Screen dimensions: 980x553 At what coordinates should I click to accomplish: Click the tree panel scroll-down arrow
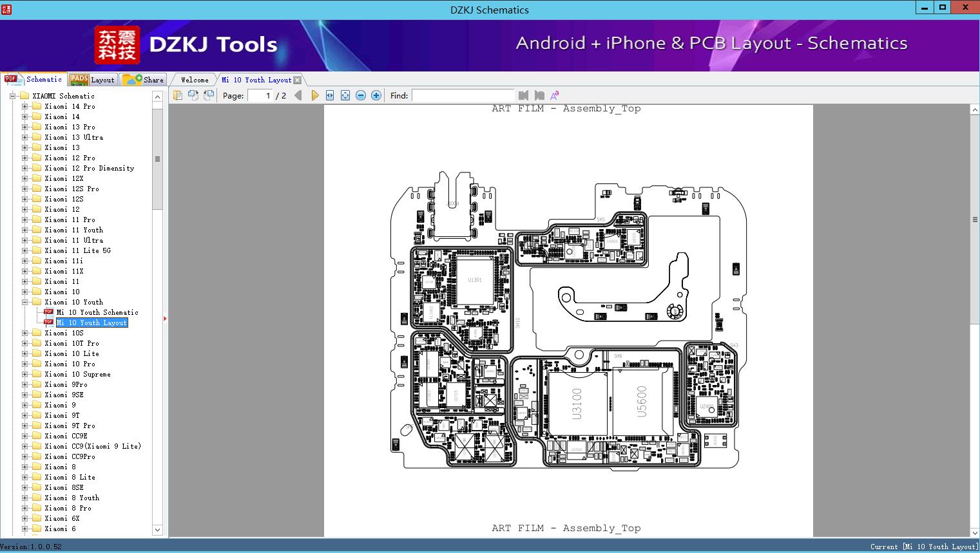pyautogui.click(x=157, y=530)
